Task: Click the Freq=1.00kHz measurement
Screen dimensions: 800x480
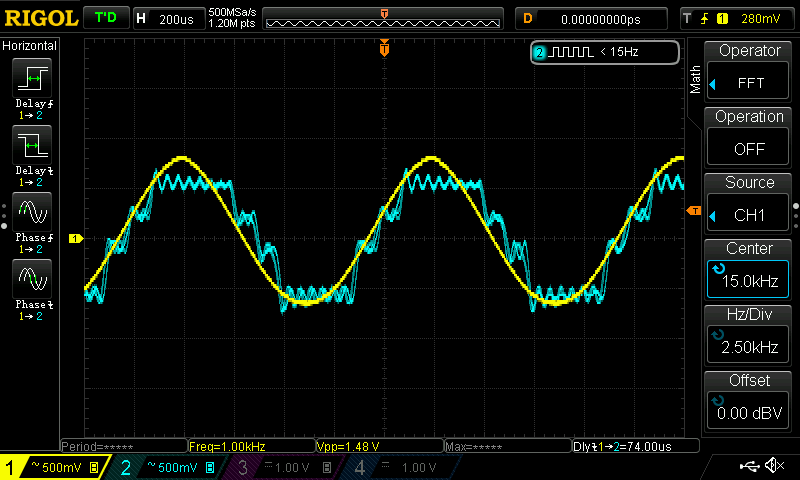Action: [252, 446]
